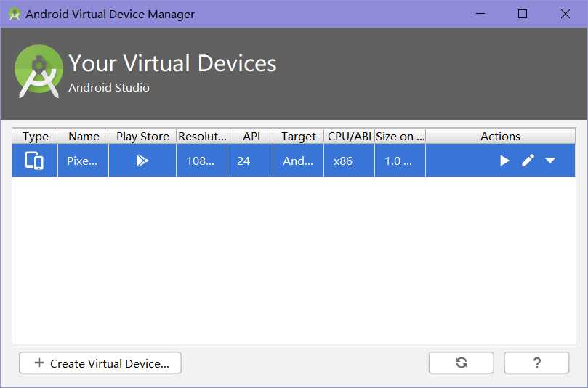The width and height of the screenshot is (588, 388).
Task: Click the Target column header
Action: pyautogui.click(x=299, y=136)
